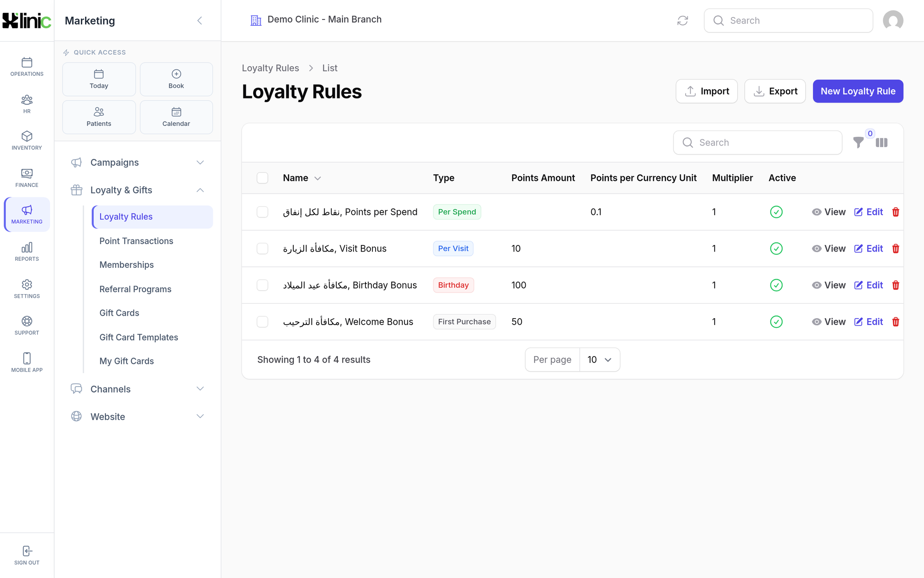Collapse the Loyalty & Gifts group

(137, 190)
